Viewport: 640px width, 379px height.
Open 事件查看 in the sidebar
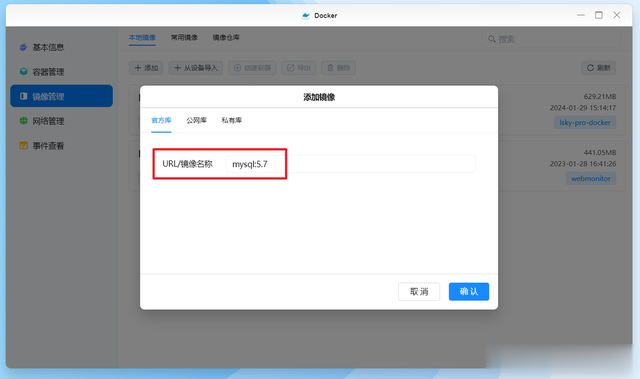(x=61, y=146)
